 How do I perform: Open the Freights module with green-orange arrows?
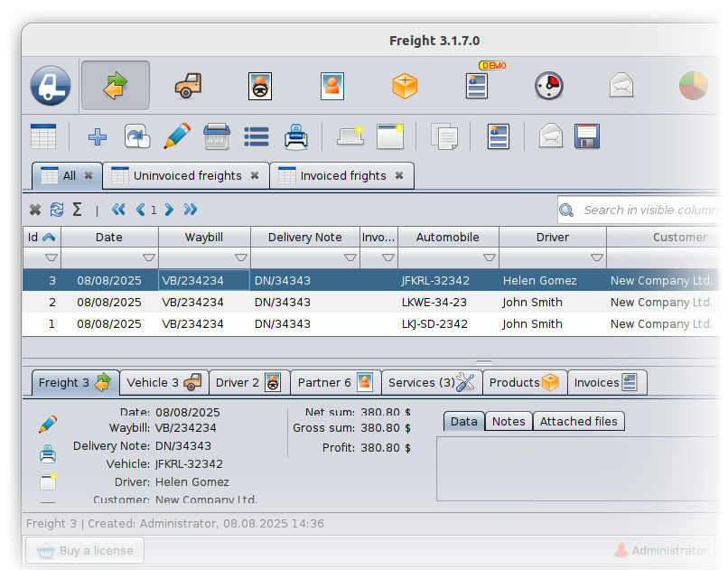pos(116,86)
